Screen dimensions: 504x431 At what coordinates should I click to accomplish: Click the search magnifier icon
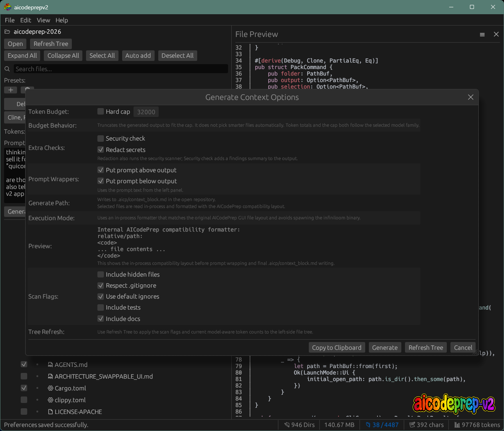tap(7, 69)
